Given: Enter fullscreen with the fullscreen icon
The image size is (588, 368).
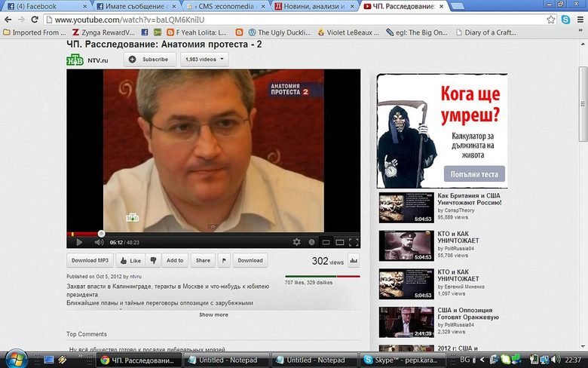Looking at the screenshot, I should coord(354,242).
